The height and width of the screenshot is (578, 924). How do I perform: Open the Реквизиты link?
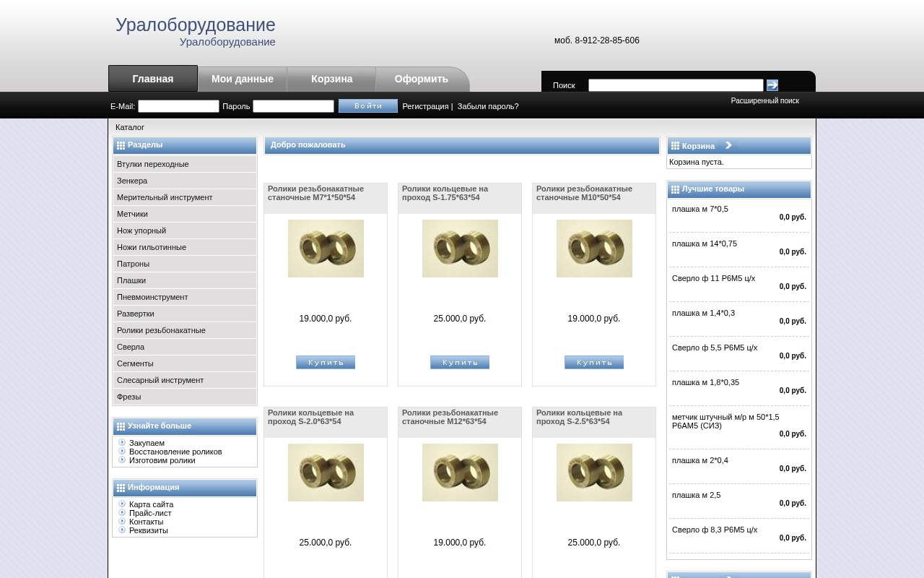(149, 530)
